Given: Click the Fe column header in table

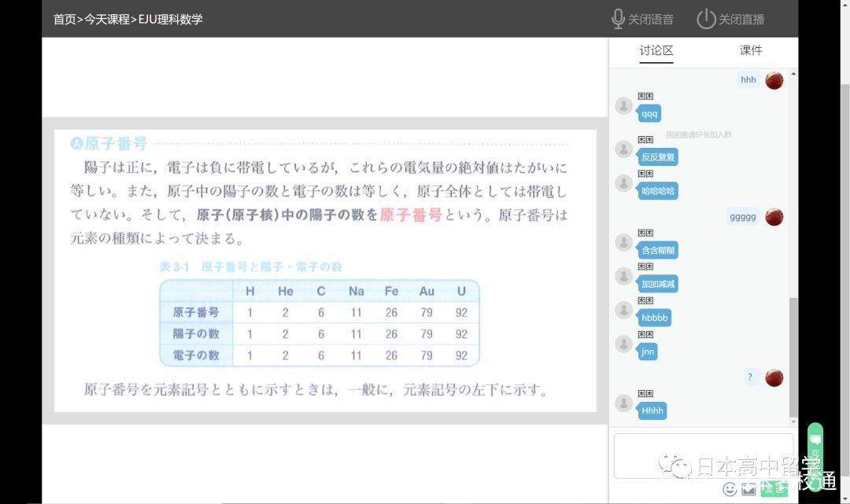Looking at the screenshot, I should tap(391, 291).
